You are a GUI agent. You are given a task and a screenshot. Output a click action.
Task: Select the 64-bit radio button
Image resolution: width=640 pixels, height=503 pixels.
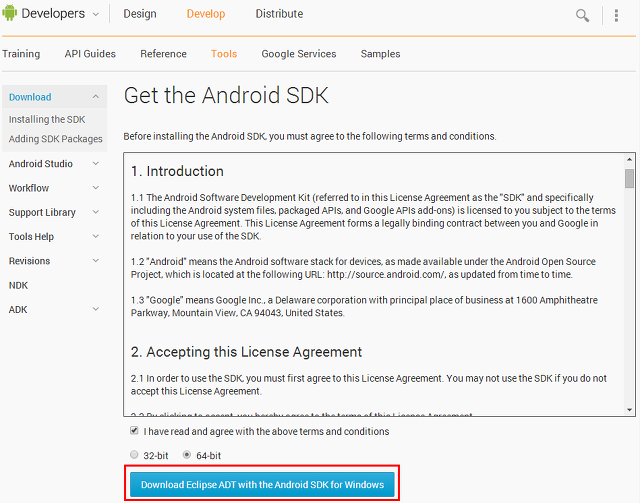(187, 454)
